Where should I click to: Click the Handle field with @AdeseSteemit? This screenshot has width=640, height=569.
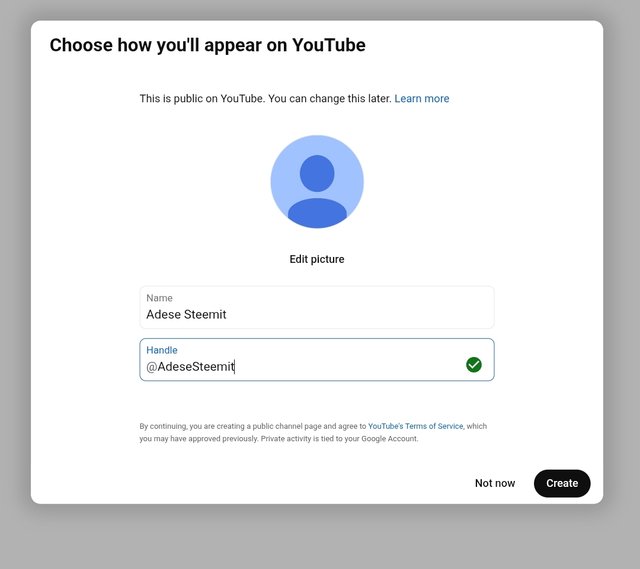[x=317, y=360]
